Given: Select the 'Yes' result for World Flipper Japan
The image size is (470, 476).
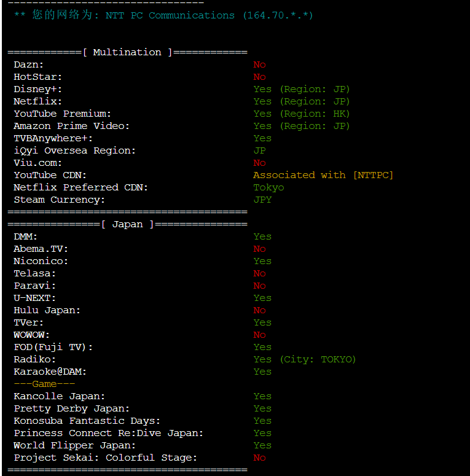Looking at the screenshot, I should pyautogui.click(x=262, y=446).
